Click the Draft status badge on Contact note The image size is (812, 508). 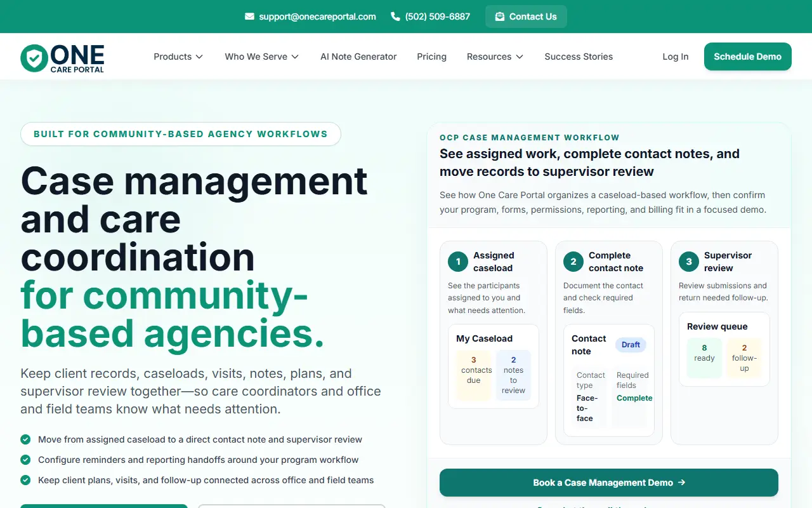(631, 345)
